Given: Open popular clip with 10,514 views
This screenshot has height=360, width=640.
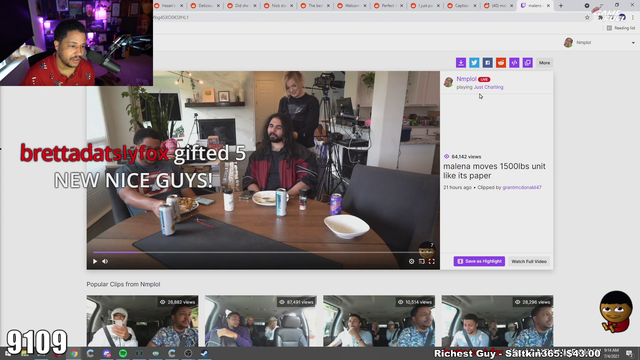Looking at the screenshot, I should pos(379,321).
